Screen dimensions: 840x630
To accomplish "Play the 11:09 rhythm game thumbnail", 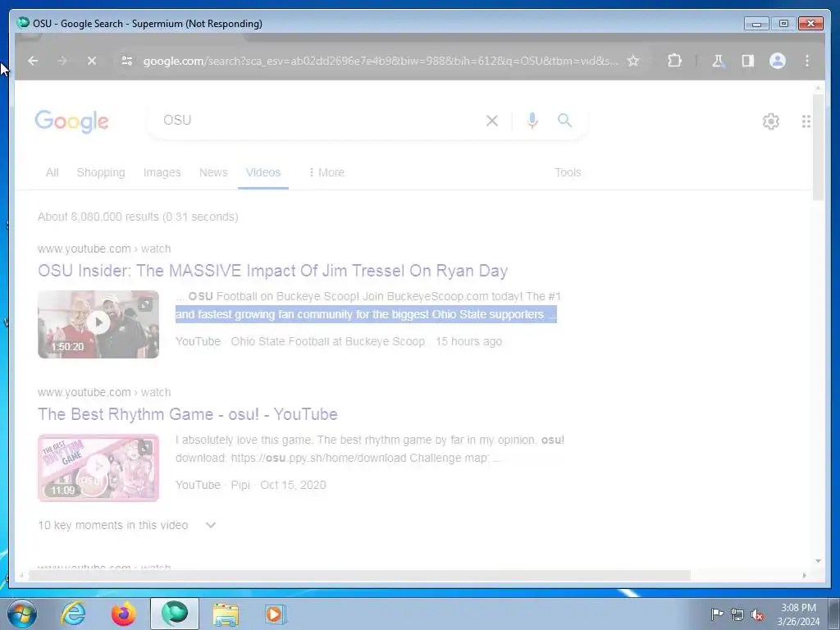I will click(x=98, y=468).
